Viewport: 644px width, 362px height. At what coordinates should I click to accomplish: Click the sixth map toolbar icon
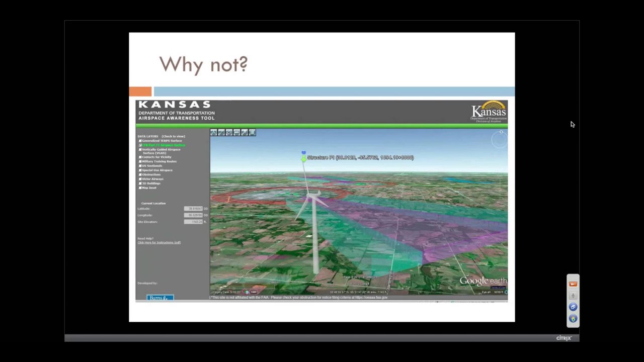[x=252, y=132]
